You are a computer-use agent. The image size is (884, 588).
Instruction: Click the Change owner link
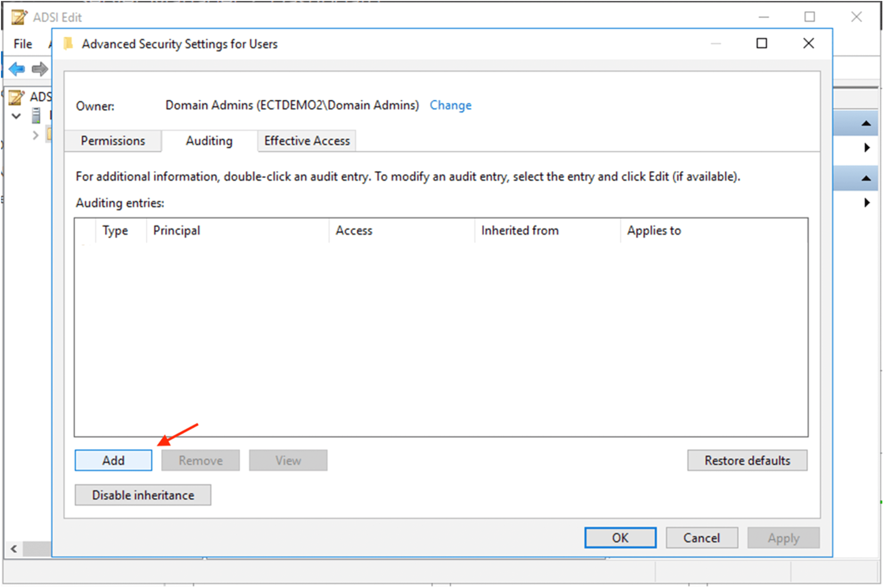click(450, 105)
